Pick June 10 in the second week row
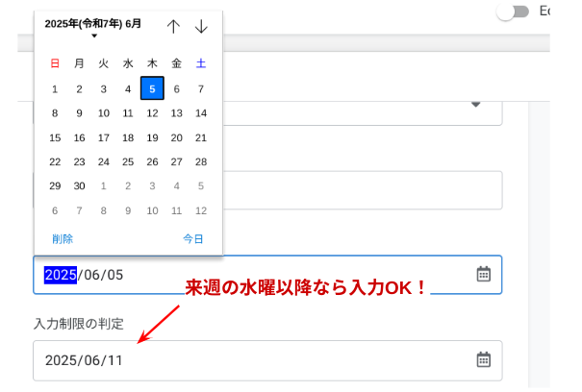 [104, 113]
